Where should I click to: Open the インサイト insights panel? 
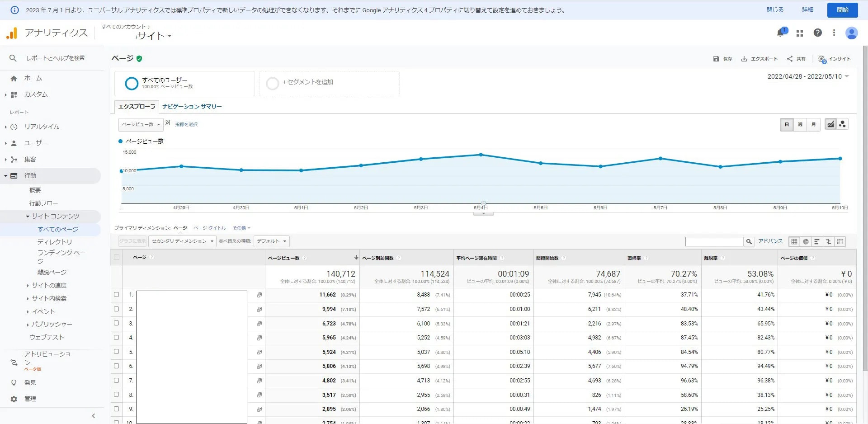835,59
